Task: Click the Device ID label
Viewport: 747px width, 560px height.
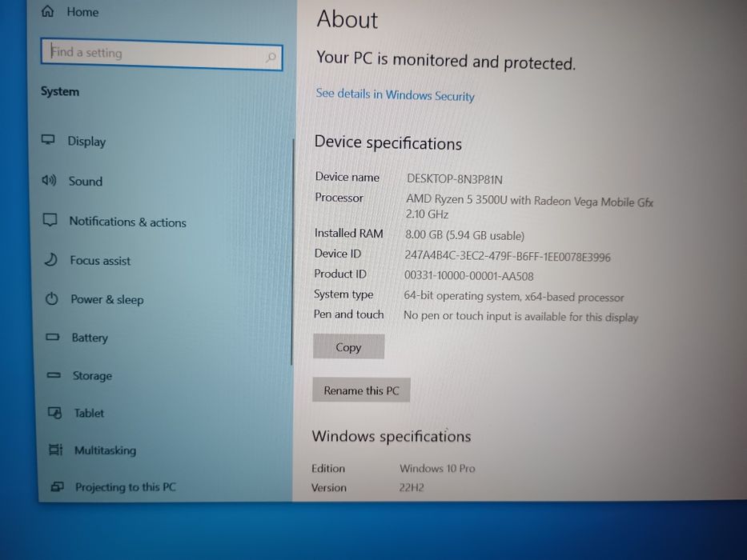Action: (x=338, y=254)
